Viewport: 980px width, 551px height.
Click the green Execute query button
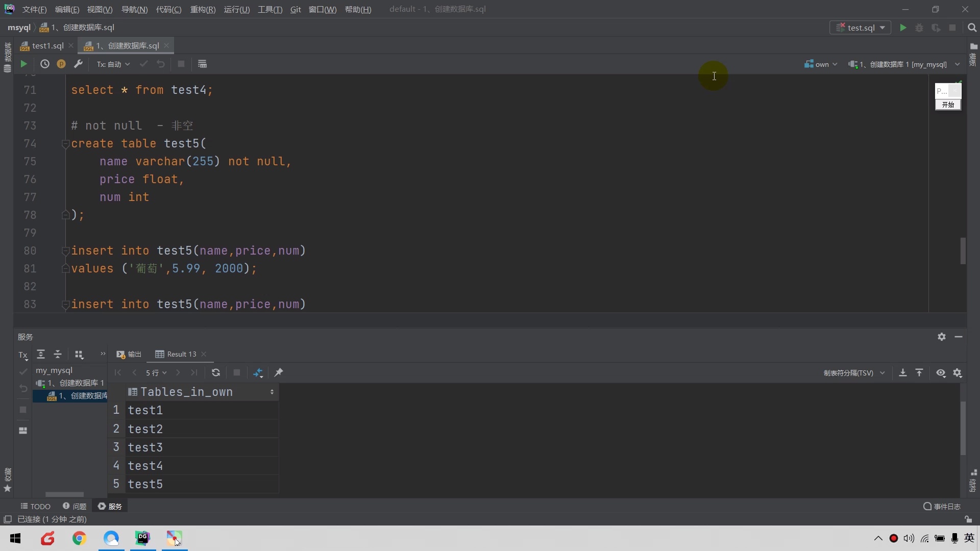pos(23,64)
